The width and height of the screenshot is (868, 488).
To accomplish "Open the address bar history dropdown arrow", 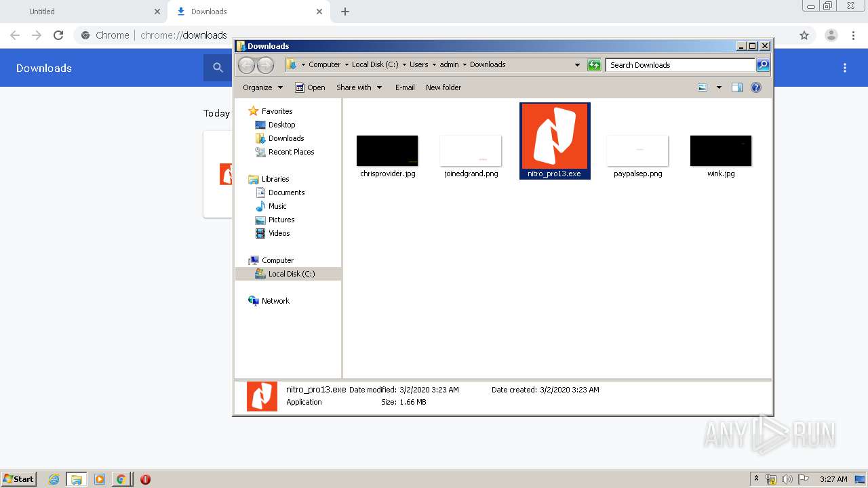I will pyautogui.click(x=577, y=65).
